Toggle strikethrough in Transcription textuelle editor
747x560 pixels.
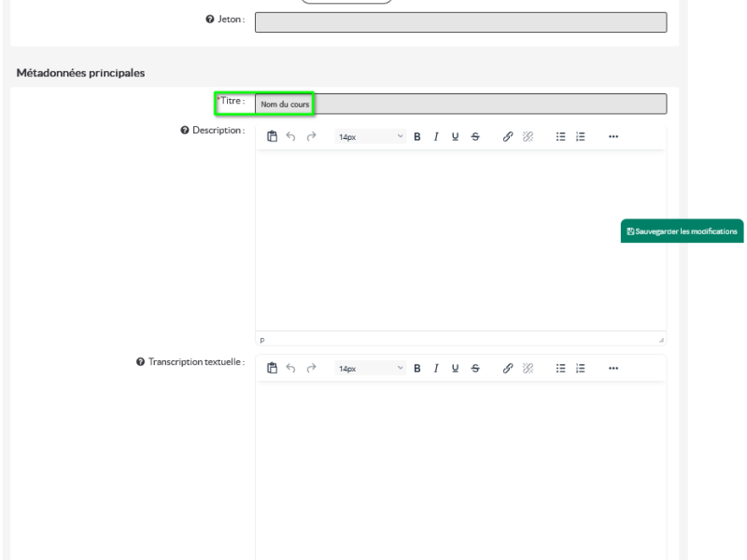pos(475,368)
